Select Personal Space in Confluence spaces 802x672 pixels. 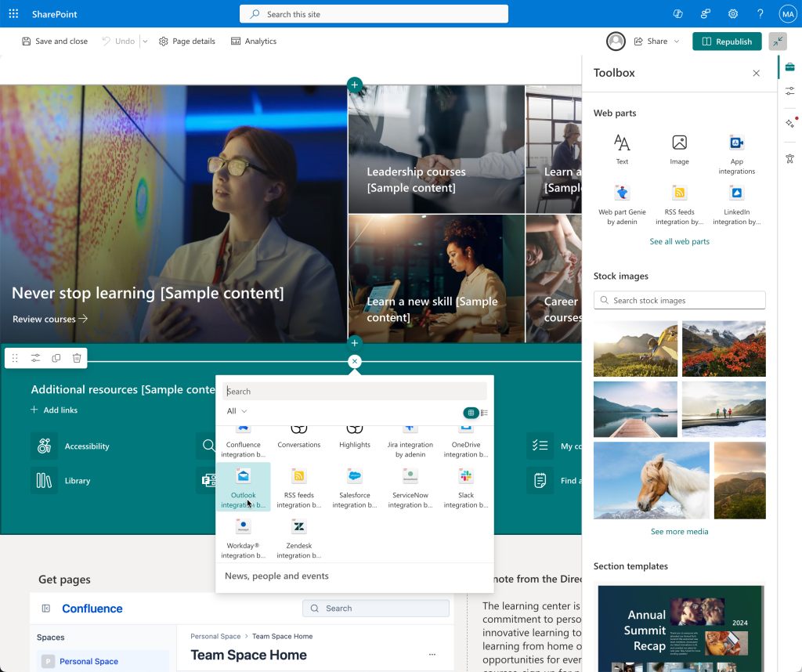(x=103, y=661)
